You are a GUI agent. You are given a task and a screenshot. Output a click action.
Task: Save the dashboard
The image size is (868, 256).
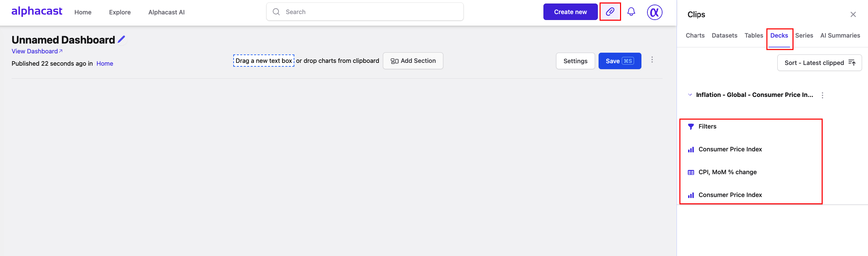click(620, 61)
